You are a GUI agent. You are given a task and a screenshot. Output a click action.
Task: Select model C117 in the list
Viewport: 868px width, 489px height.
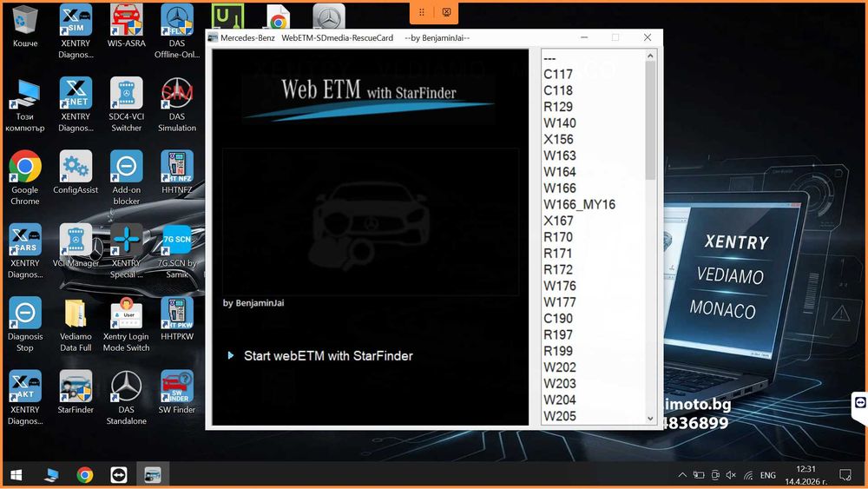click(x=558, y=74)
